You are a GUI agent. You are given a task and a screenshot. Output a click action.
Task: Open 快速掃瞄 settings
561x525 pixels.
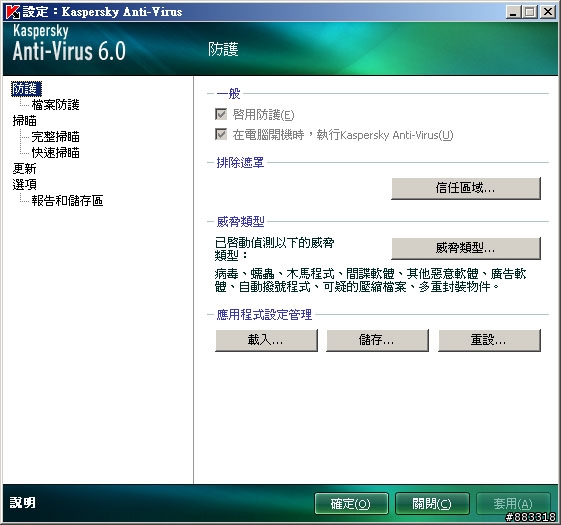(55, 153)
